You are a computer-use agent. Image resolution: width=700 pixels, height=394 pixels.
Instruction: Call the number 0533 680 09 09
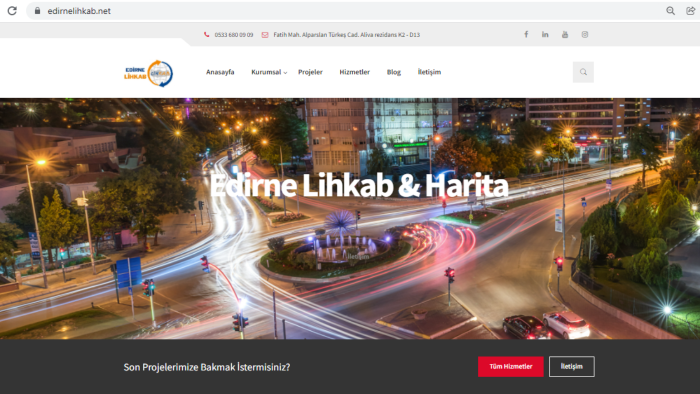click(x=233, y=35)
